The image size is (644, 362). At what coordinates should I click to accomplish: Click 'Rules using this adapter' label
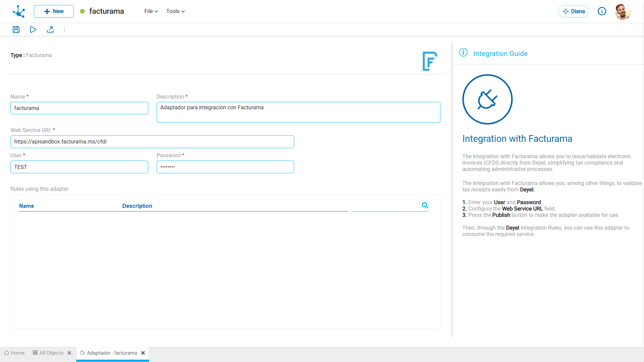40,189
